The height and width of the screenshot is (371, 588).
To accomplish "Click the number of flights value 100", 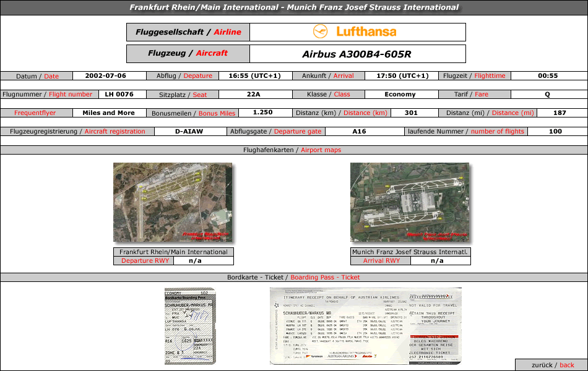I will (x=555, y=132).
